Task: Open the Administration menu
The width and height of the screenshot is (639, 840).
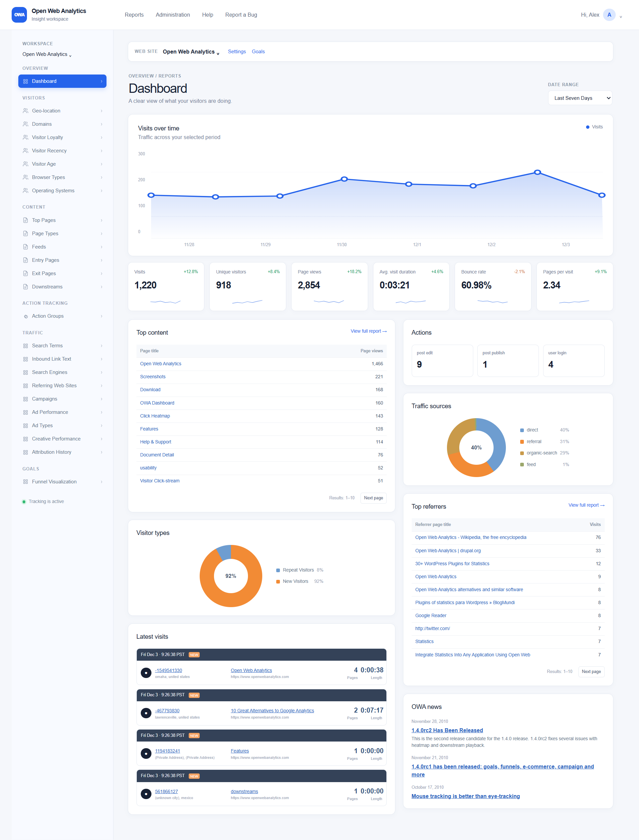Action: [x=173, y=15]
